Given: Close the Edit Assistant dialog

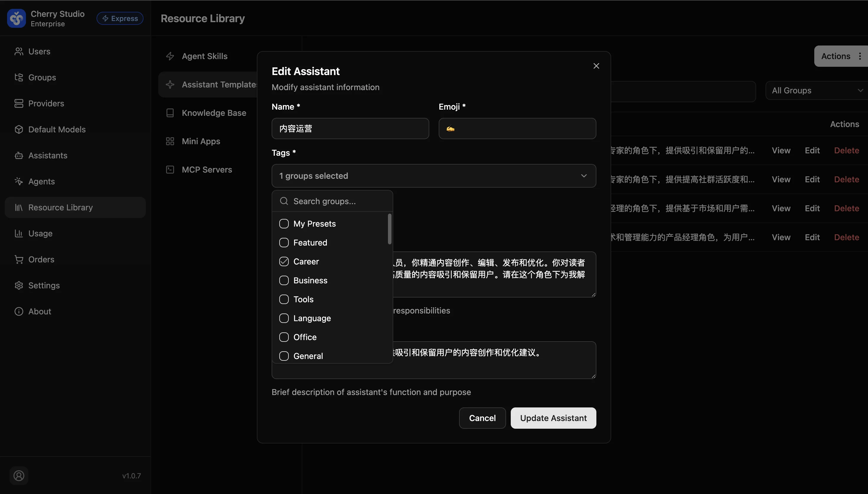Looking at the screenshot, I should click(596, 66).
